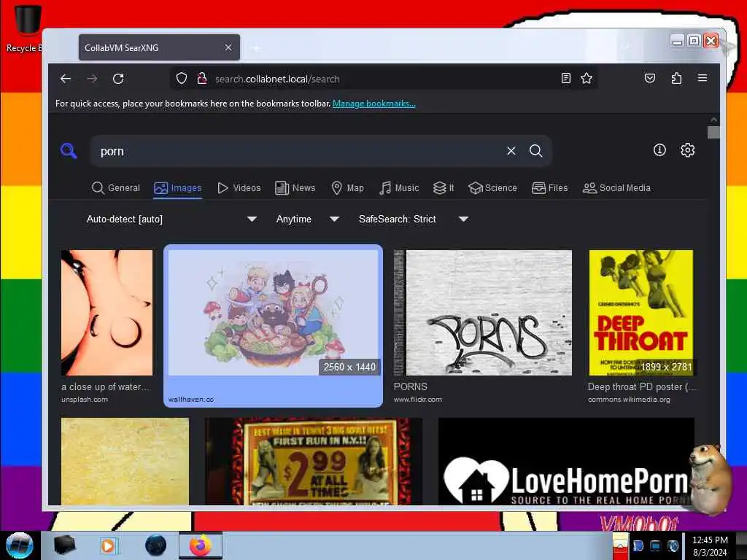747x560 pixels.
Task: Submit search with the magnifying glass button
Action: (536, 151)
